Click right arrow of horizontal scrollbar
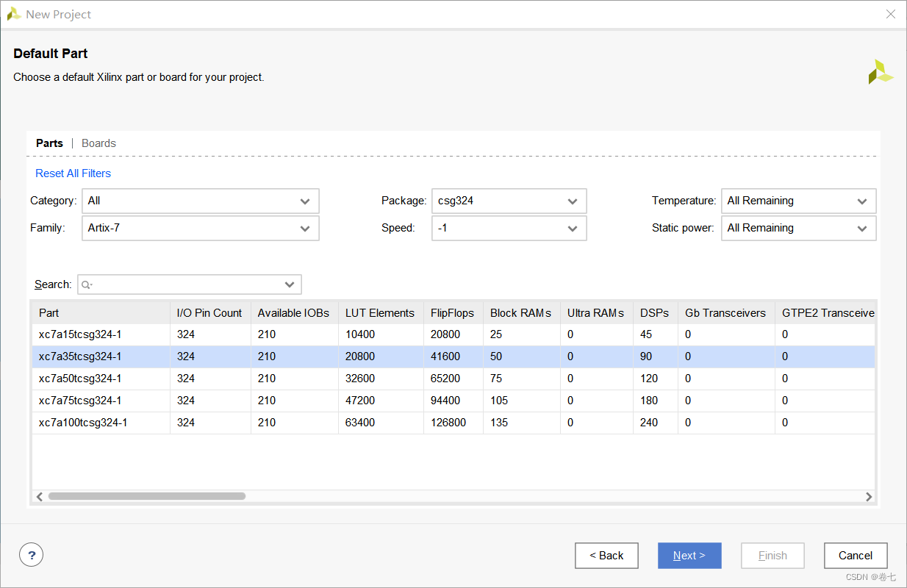907x588 pixels. click(869, 497)
